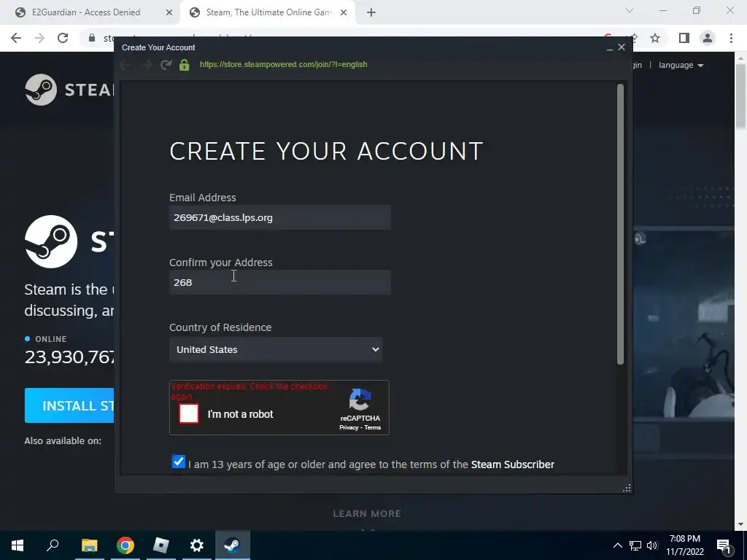Click the padlock icon in Chrome address bar
This screenshot has width=747, height=560.
[x=92, y=38]
